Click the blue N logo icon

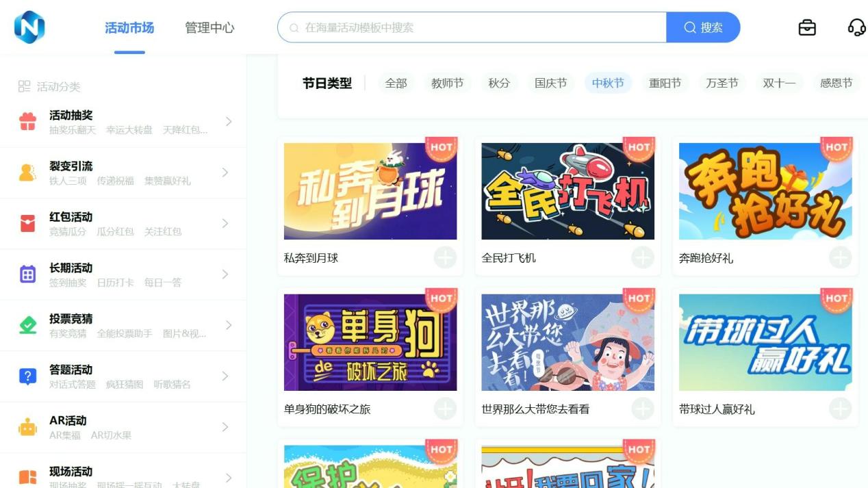coord(29,27)
